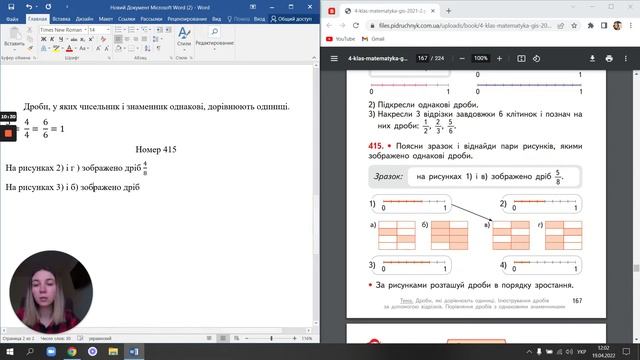Open the shading fill color icon
The width and height of the screenshot is (640, 360).
pos(119,49)
